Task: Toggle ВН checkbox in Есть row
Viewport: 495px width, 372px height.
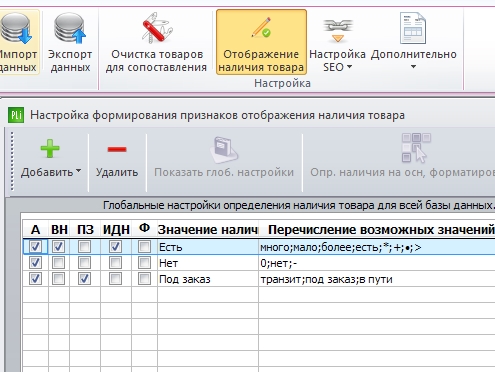Action: click(x=58, y=247)
